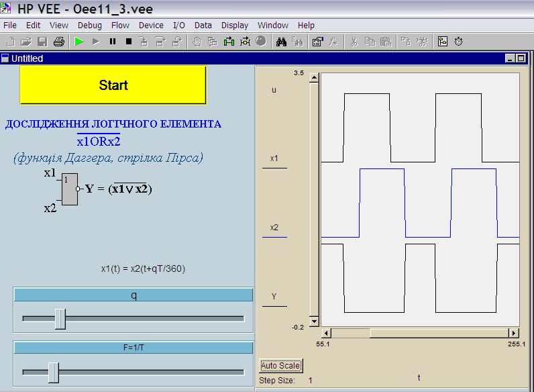Open the Edit menu
Viewport: 534px width, 392px height.
[33, 26]
